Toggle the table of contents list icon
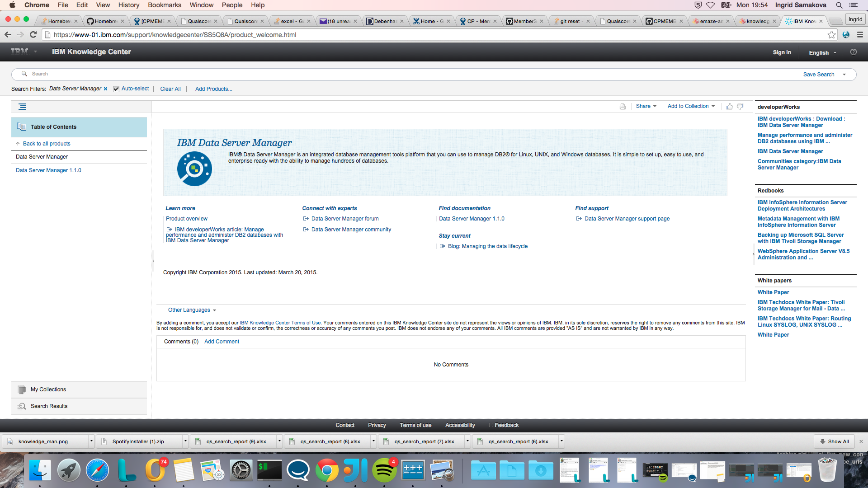 [22, 107]
